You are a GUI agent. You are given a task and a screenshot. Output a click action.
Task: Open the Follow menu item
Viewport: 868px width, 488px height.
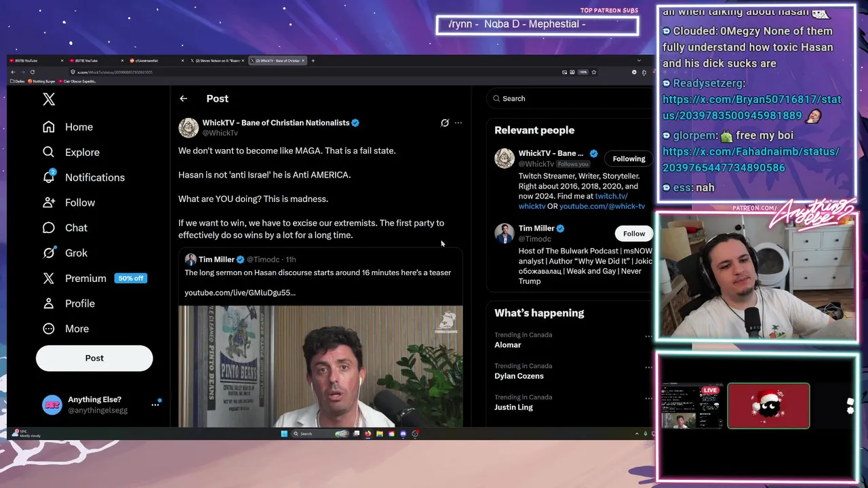[69, 203]
